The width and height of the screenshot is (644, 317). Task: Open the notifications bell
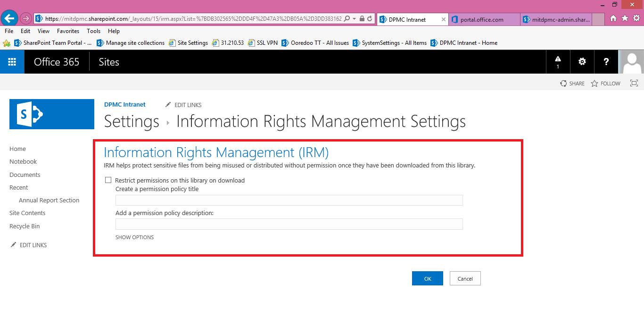(x=558, y=62)
